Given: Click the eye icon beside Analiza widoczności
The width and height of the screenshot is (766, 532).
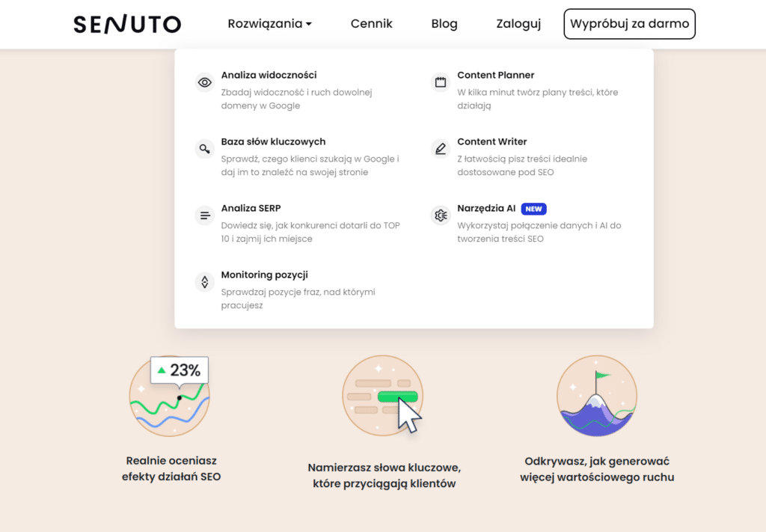Looking at the screenshot, I should click(204, 82).
